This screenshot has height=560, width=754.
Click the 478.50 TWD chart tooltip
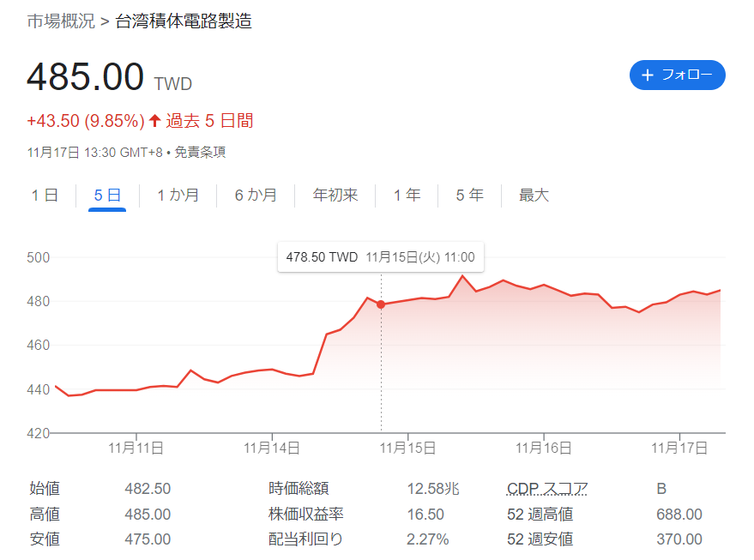click(380, 256)
